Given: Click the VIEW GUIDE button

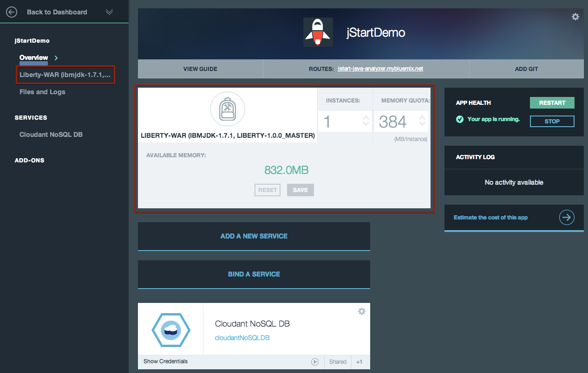Looking at the screenshot, I should pyautogui.click(x=200, y=69).
